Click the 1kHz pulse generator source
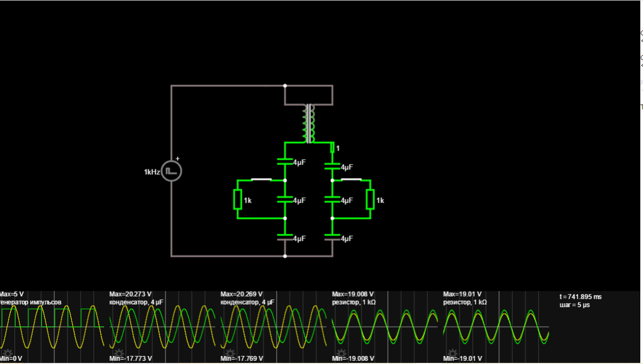 [172, 172]
